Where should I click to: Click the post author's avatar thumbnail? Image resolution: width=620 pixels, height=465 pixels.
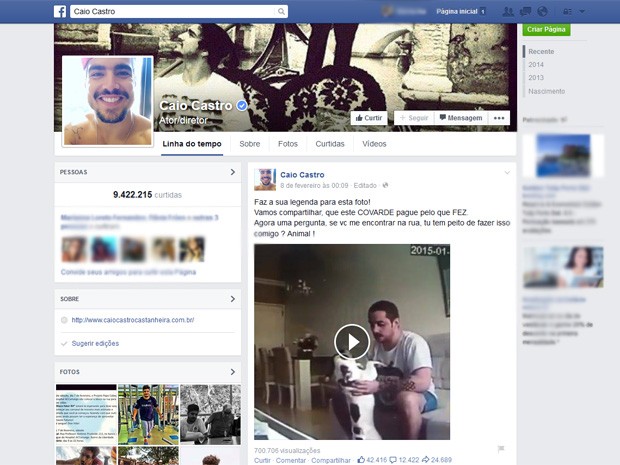(x=264, y=179)
